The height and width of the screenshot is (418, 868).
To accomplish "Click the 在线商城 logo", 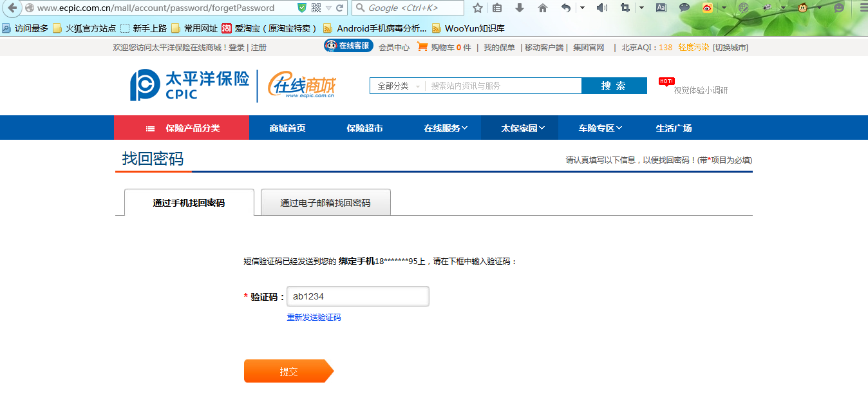I will [302, 86].
